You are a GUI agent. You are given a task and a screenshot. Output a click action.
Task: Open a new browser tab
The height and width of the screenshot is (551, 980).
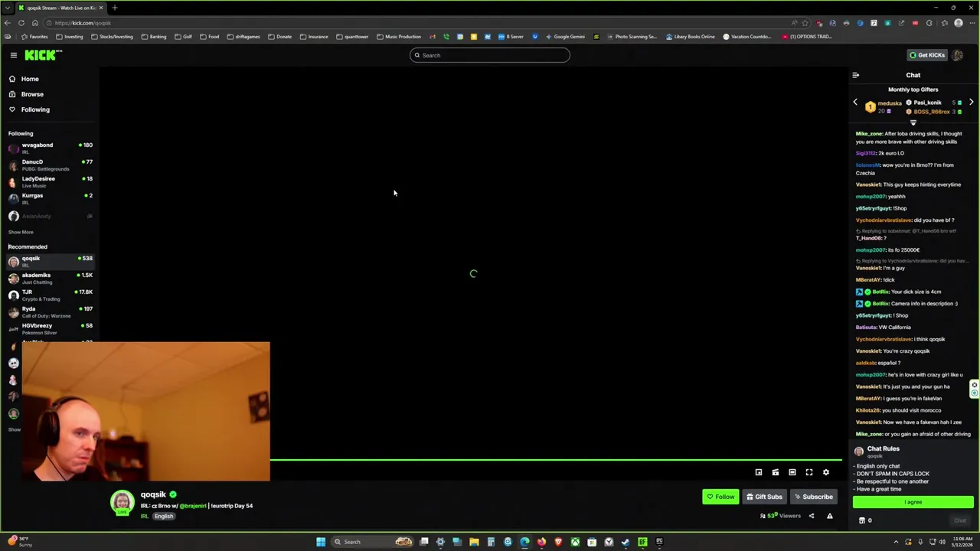tap(114, 8)
